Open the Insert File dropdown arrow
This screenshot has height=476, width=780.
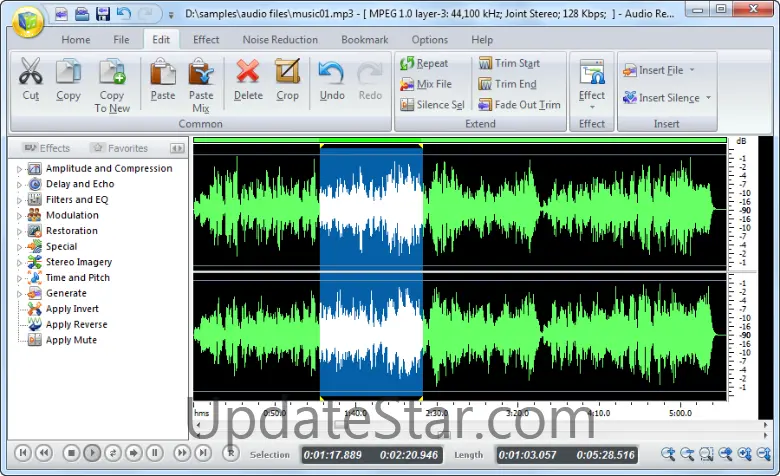click(x=692, y=70)
